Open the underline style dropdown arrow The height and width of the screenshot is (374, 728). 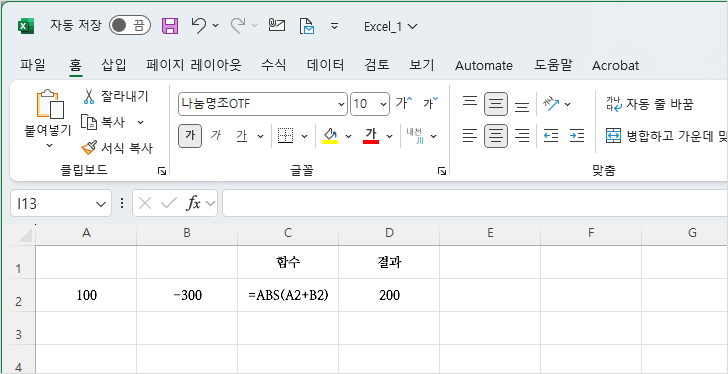pos(260,136)
